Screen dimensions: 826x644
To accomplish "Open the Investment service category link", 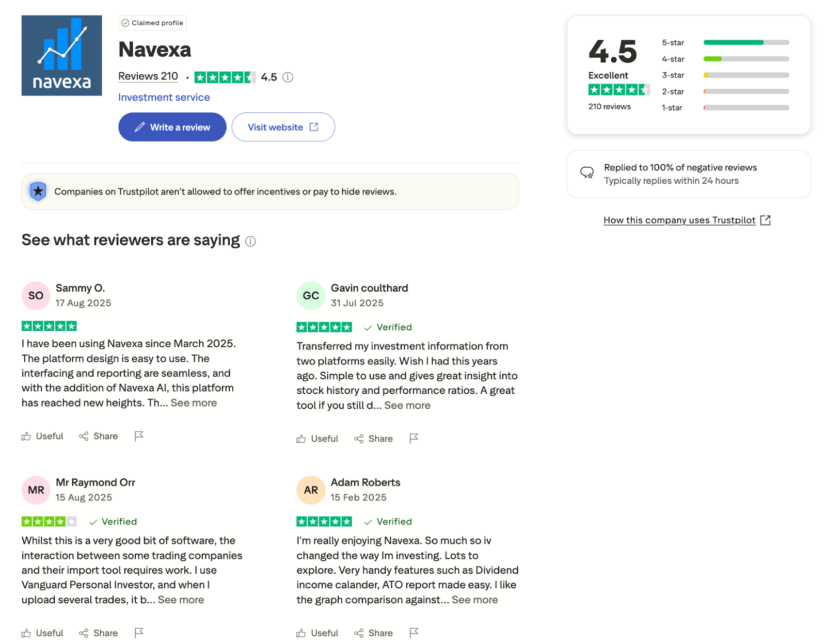I will [164, 97].
